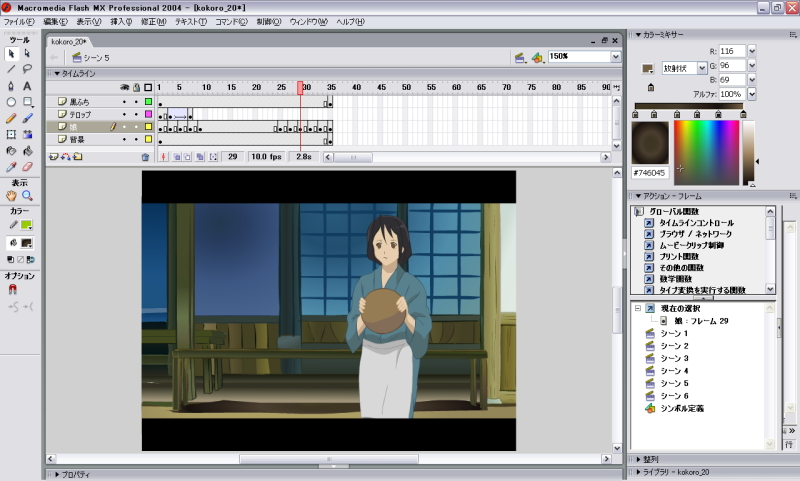Toggle lock on テロップ layer
The image size is (800, 481).
tap(136, 114)
